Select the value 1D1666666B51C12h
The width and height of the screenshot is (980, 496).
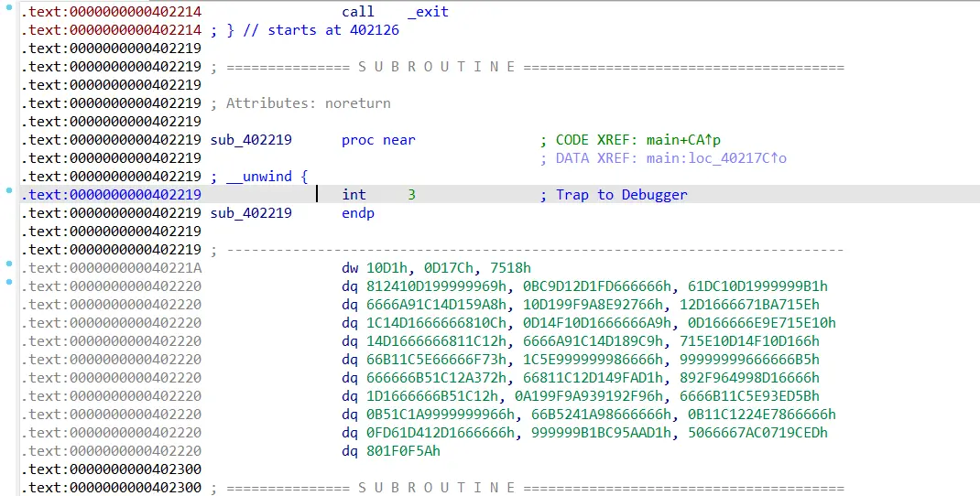(432, 396)
